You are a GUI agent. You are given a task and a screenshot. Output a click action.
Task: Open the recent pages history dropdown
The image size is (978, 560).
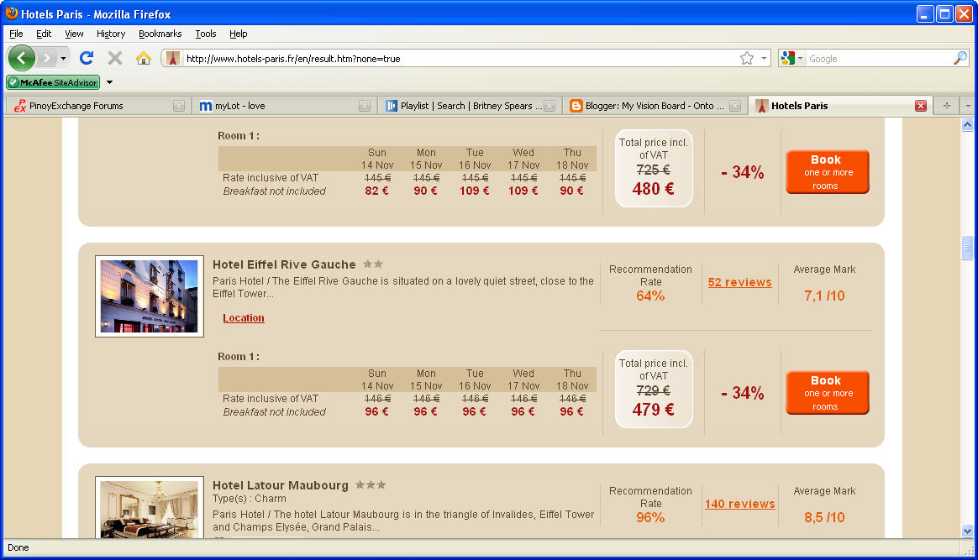62,57
